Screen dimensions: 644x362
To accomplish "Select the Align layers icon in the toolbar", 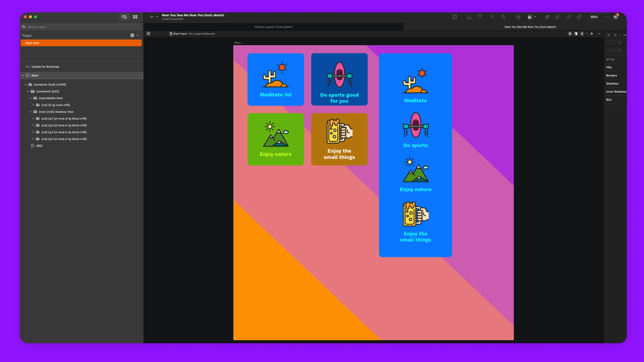I will (480, 17).
